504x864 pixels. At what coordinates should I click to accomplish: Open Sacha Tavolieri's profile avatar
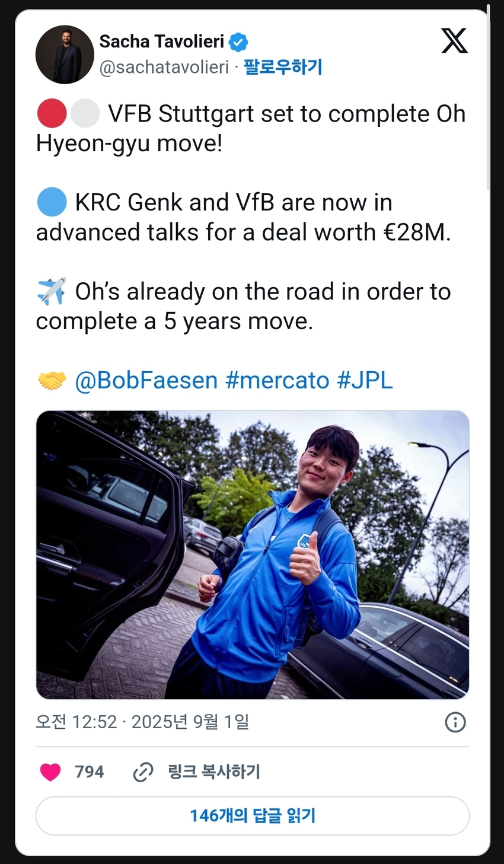65,55
